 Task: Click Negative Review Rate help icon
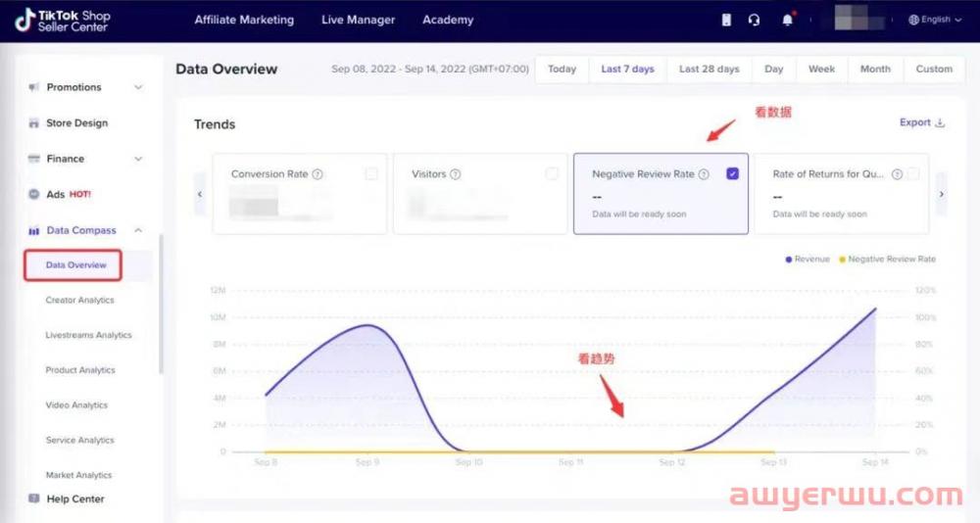click(704, 174)
